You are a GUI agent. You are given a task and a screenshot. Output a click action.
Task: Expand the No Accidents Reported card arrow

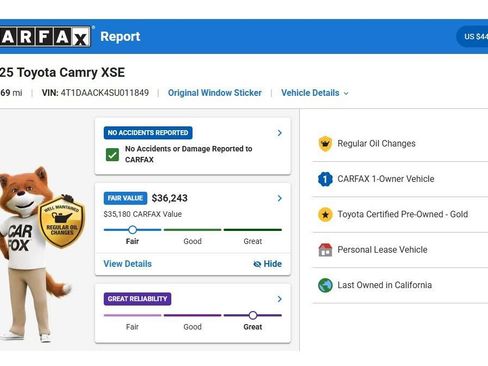(279, 133)
